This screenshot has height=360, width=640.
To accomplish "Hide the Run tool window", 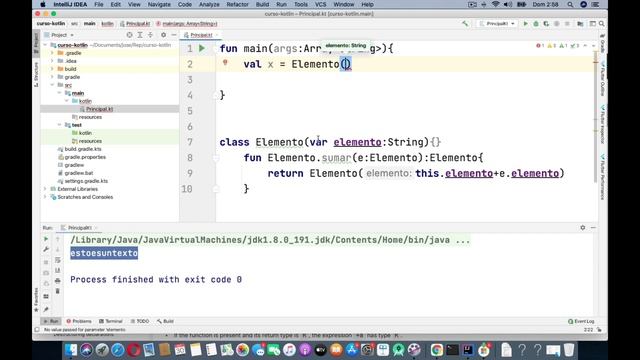I will pos(593,227).
